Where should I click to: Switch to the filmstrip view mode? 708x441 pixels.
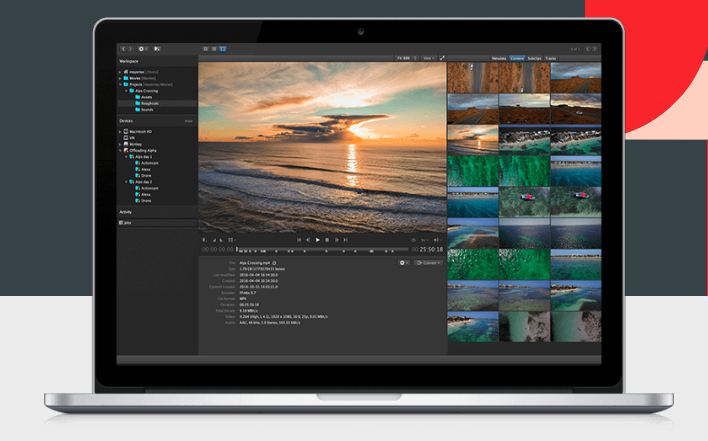(x=222, y=48)
